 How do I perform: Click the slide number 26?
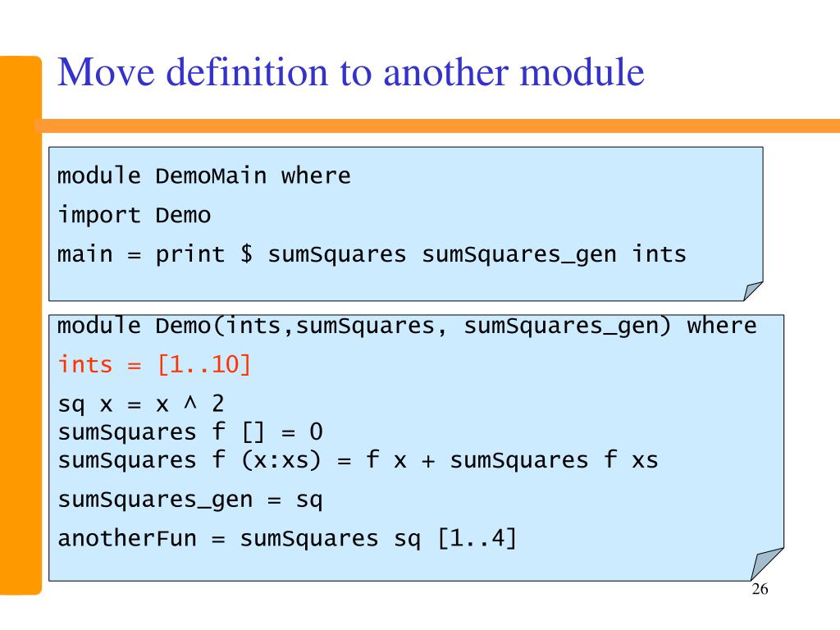click(760, 589)
